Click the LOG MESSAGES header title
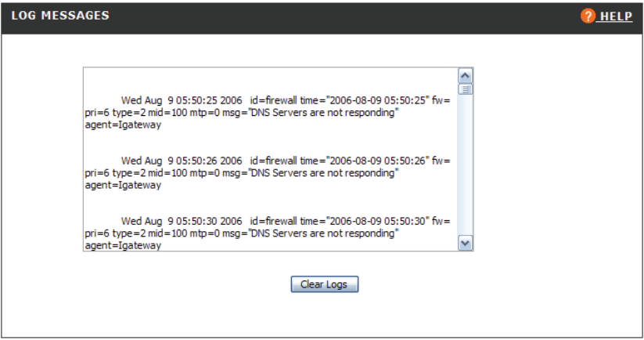 59,16
